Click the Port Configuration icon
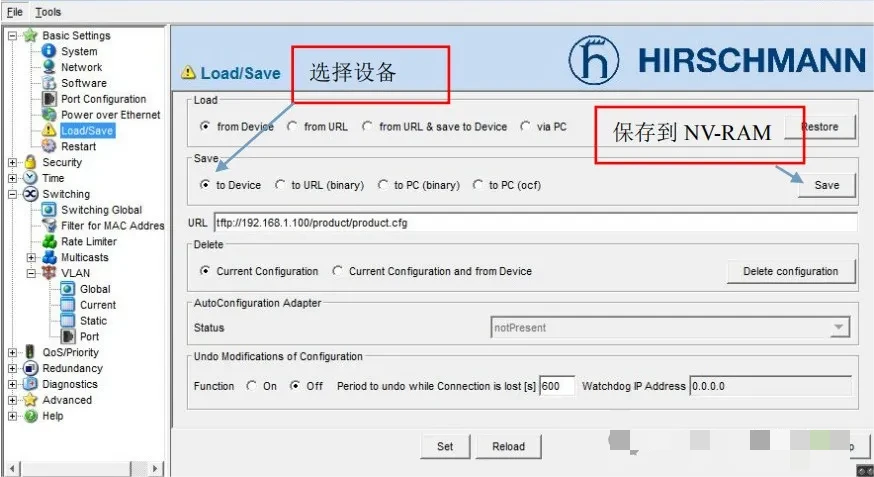Viewport: 874px width, 477px height. 49,99
